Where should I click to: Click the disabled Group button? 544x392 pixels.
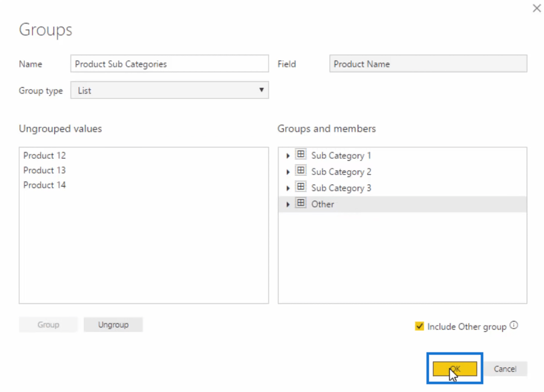[48, 325]
